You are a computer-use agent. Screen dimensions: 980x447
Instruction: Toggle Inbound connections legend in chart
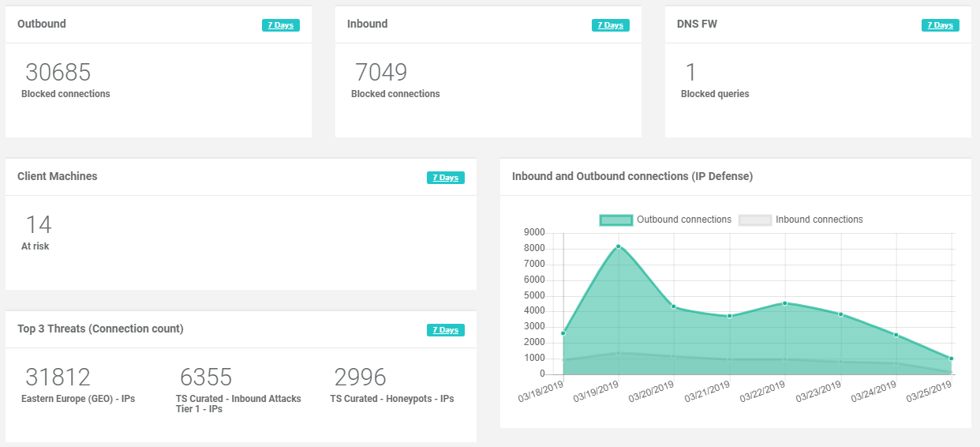click(819, 220)
